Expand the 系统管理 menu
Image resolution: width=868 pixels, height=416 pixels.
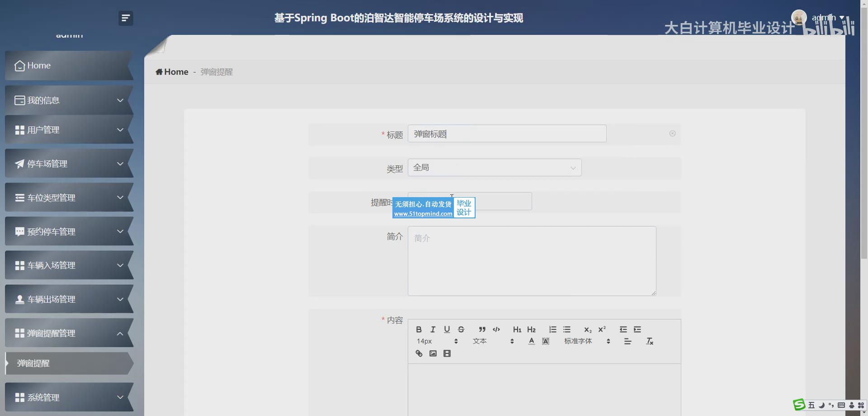[x=69, y=397]
